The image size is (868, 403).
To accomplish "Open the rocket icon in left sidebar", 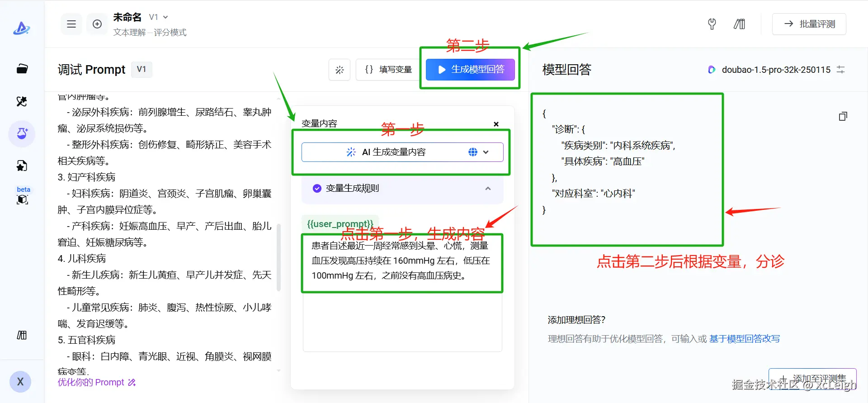I will click(22, 101).
